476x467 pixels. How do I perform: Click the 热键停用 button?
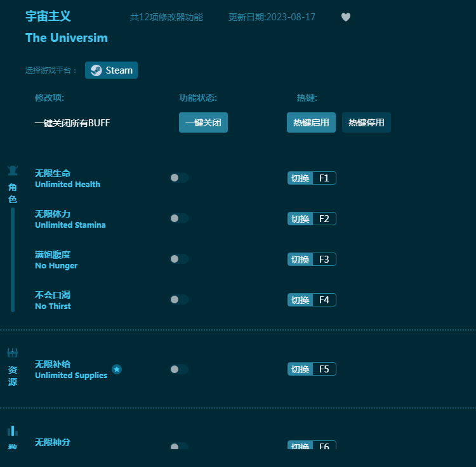coord(366,122)
